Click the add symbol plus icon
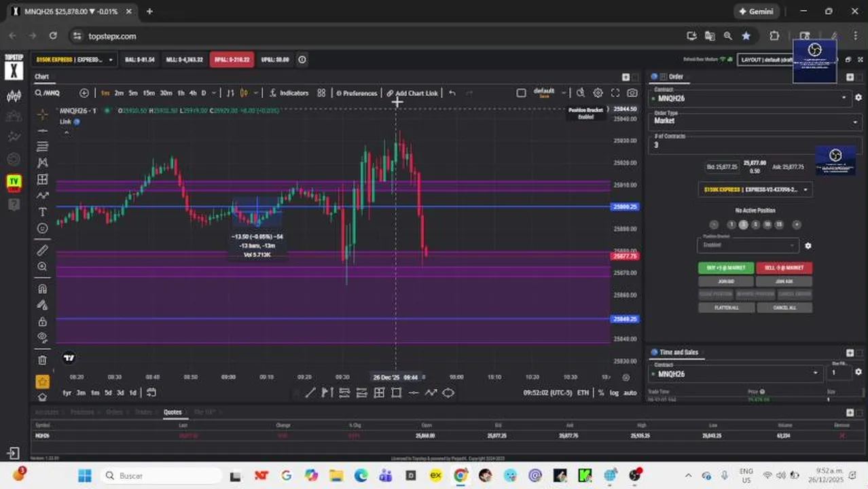 84,93
